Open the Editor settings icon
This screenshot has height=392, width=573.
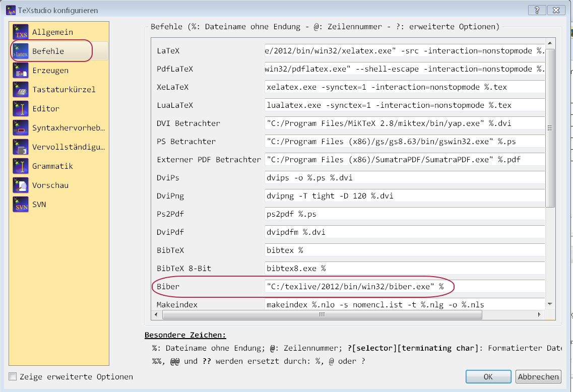pos(21,108)
